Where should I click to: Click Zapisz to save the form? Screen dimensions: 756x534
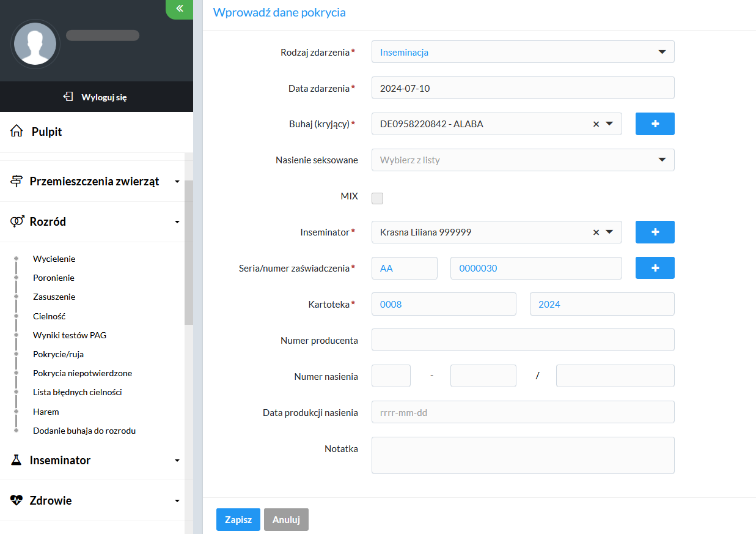click(x=238, y=519)
